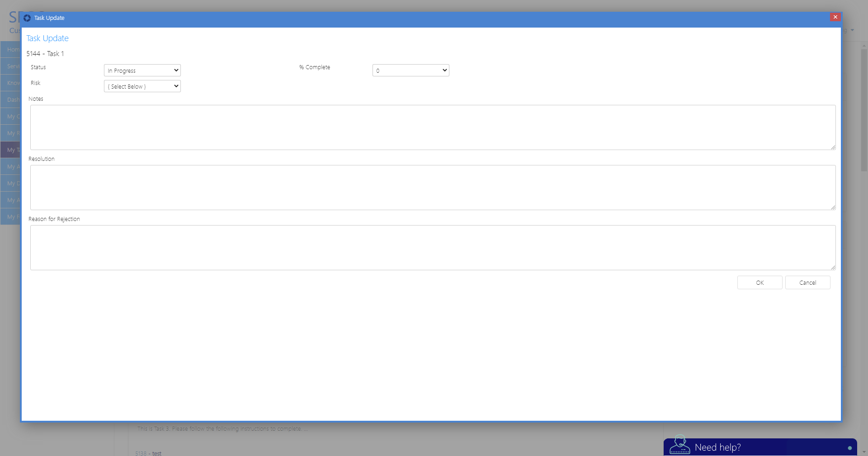Click the page vertical scrollbar thumb

[x=864, y=108]
